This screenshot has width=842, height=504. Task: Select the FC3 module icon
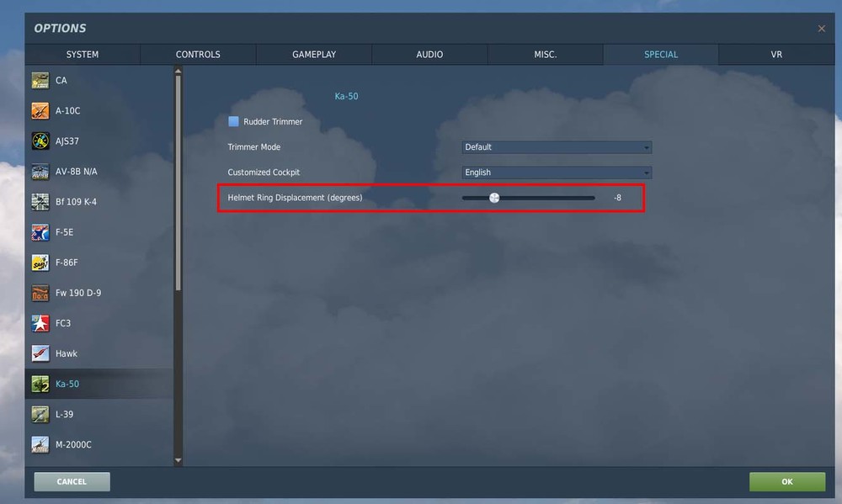pos(40,323)
